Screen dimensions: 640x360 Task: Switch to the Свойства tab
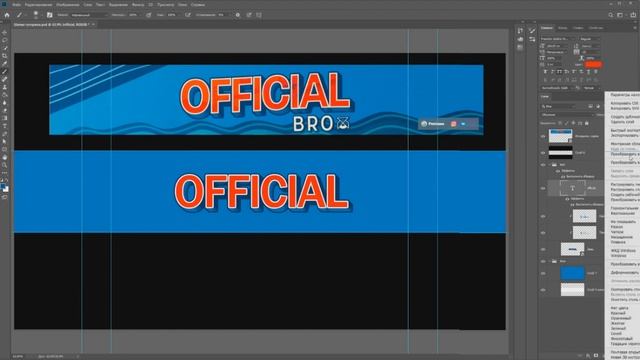click(596, 28)
